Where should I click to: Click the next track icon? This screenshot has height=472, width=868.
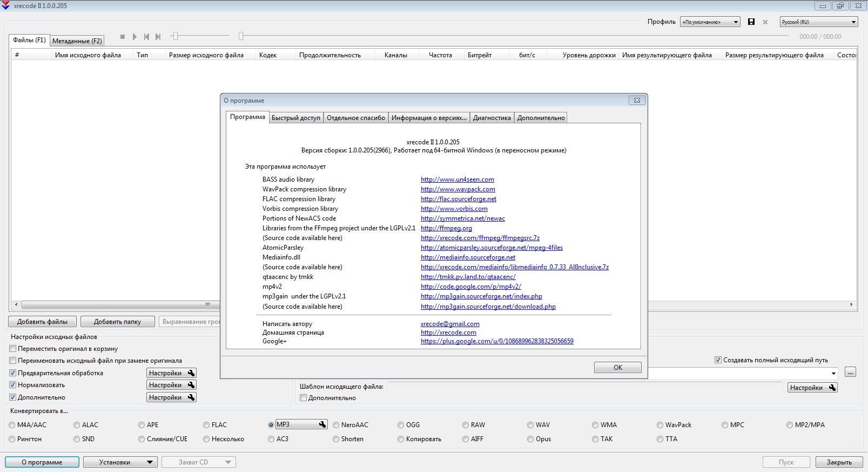point(158,37)
